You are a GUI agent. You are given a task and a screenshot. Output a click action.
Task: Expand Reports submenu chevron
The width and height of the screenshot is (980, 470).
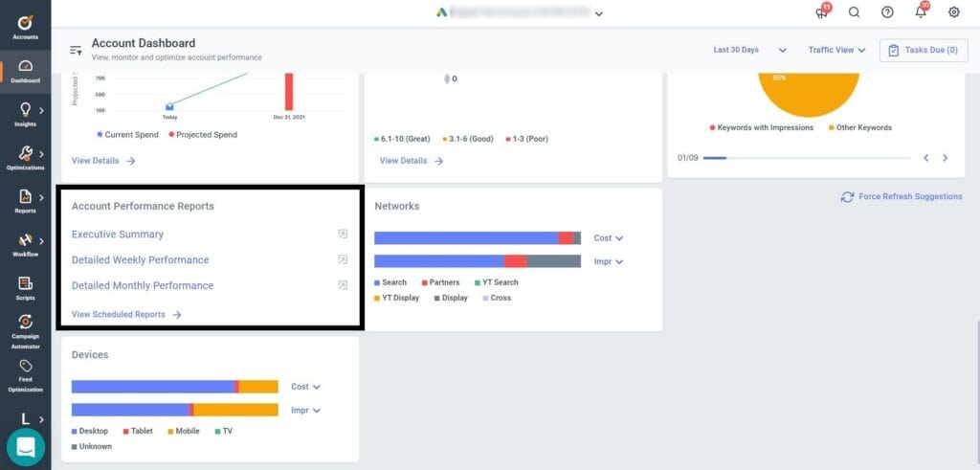pyautogui.click(x=42, y=197)
